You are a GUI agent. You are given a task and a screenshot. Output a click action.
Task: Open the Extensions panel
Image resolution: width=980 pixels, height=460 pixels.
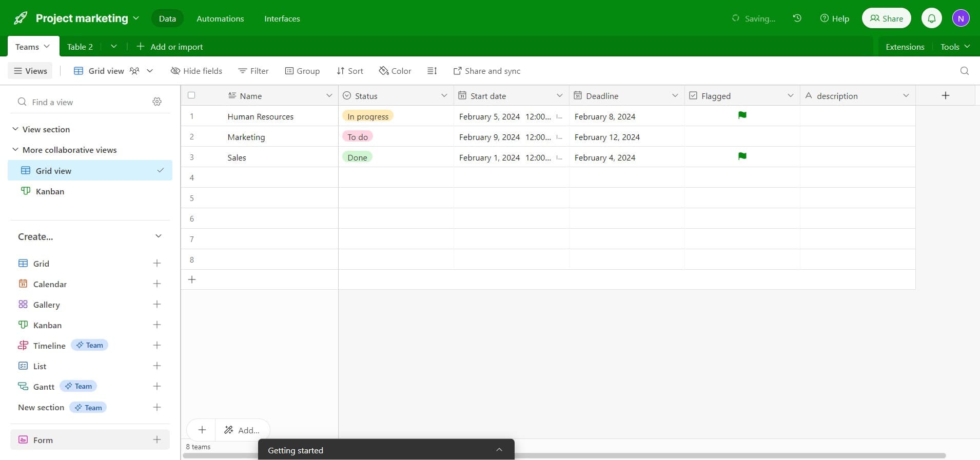[x=905, y=47]
